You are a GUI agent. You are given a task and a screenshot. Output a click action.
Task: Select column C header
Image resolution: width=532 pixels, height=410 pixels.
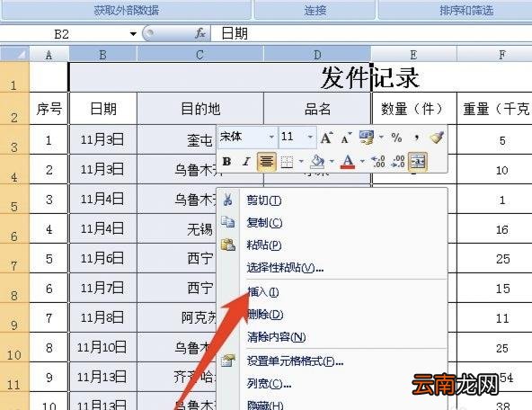tap(200, 54)
